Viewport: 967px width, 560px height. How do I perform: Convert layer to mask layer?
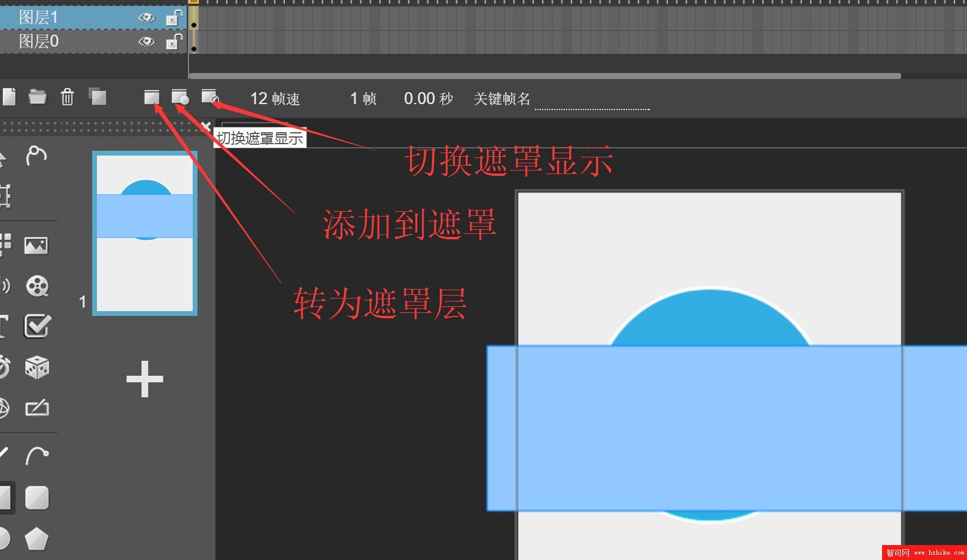[x=152, y=97]
